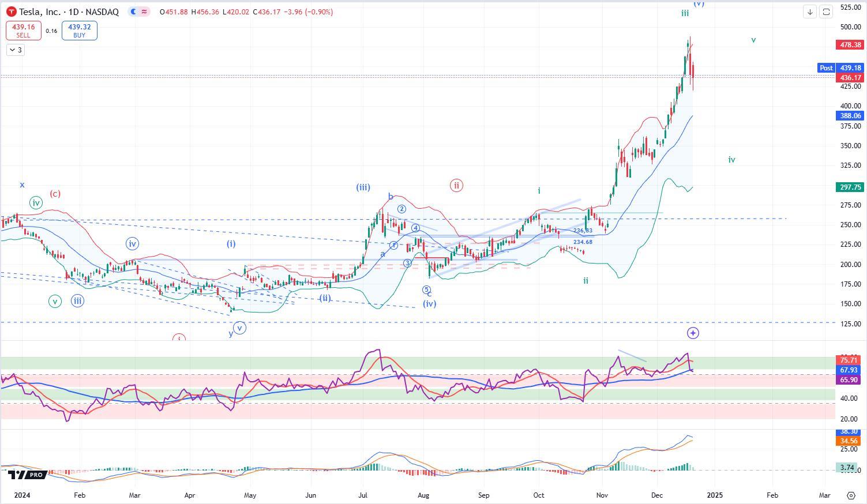
Task: Select the blue circled iii wave label
Action: (77, 300)
